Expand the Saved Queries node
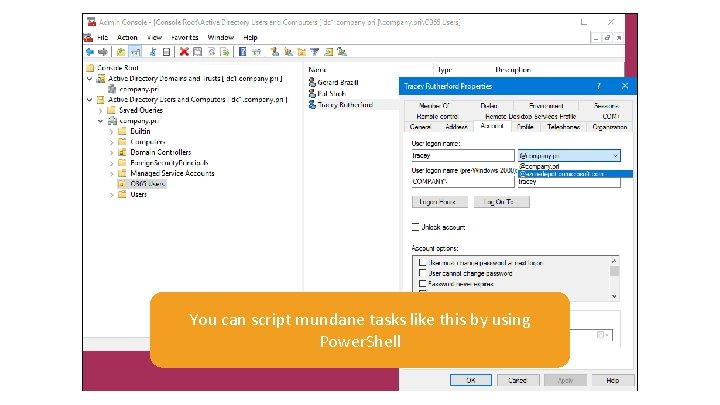The height and width of the screenshot is (405, 720). tap(101, 110)
